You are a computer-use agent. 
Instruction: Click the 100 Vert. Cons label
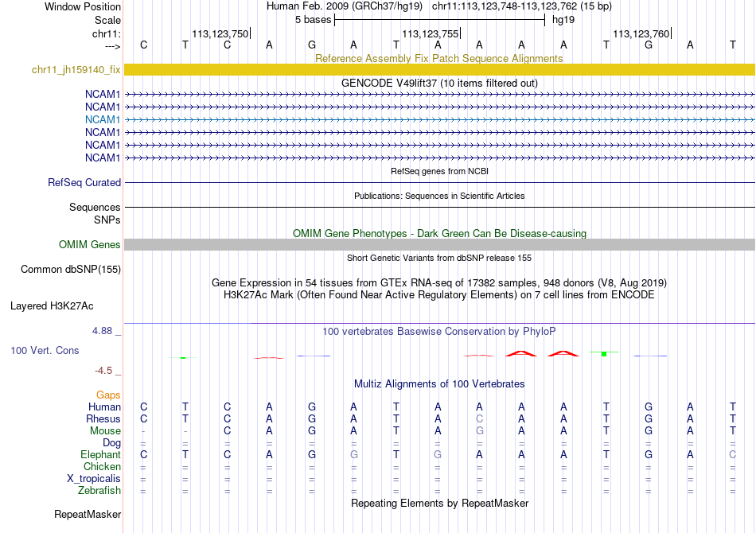[45, 351]
